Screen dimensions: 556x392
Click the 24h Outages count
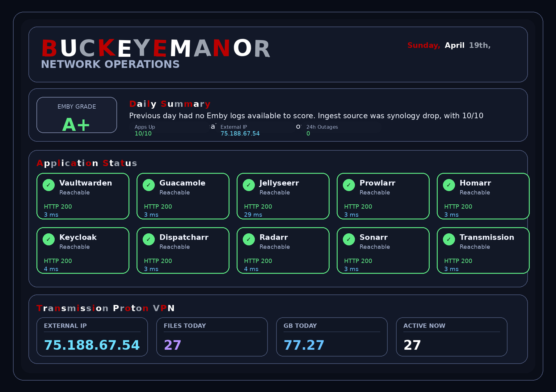pyautogui.click(x=308, y=134)
